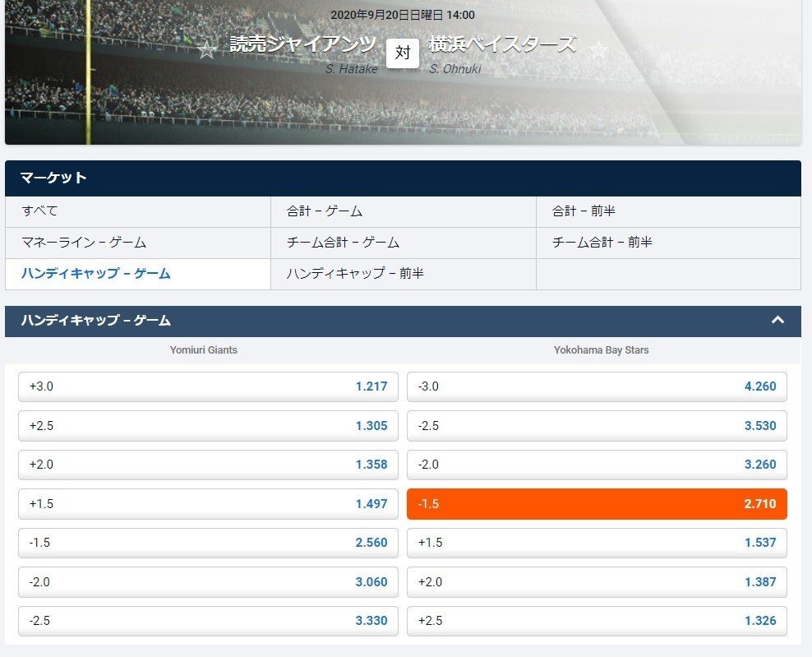The width and height of the screenshot is (812, 657).
Task: Open the 合計 – 前半 market tab
Action: (x=668, y=211)
